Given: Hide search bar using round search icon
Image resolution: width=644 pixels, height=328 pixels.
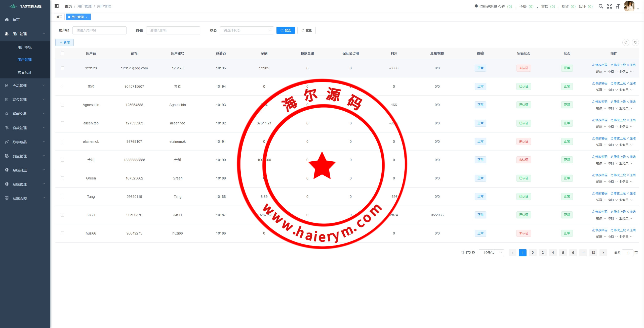Looking at the screenshot, I should coord(626,42).
